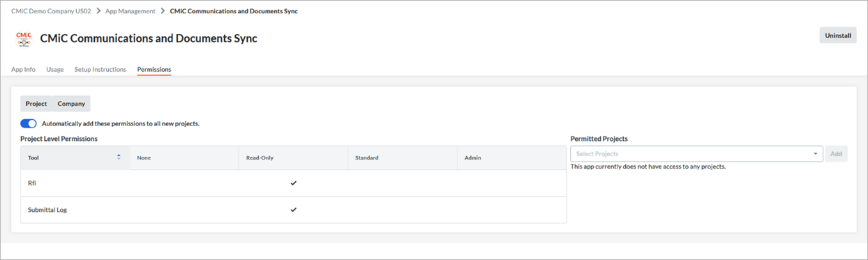Image resolution: width=868 pixels, height=260 pixels.
Task: Click the Select Projects dropdown arrow
Action: tap(815, 154)
